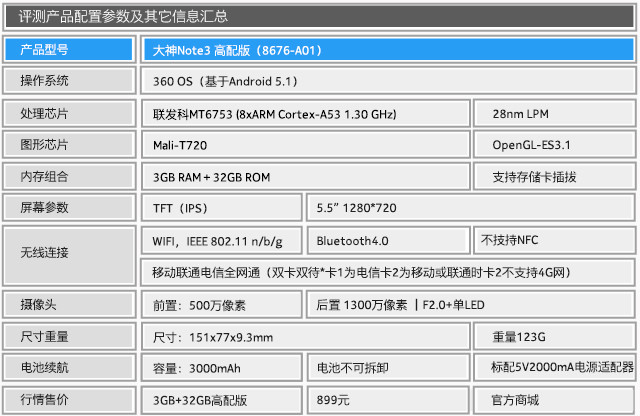The image size is (640, 416).
Task: Click the 操作系统 row label
Action: pyautogui.click(x=68, y=81)
